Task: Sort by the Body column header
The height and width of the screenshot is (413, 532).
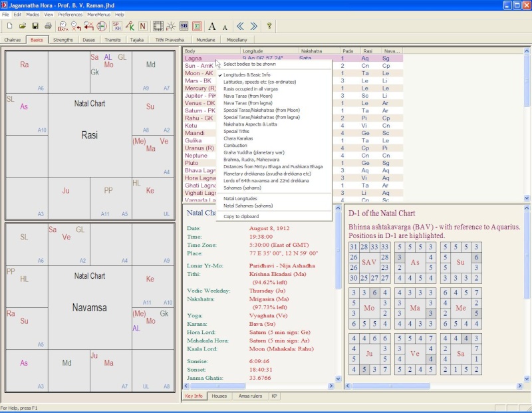Action: [x=211, y=51]
